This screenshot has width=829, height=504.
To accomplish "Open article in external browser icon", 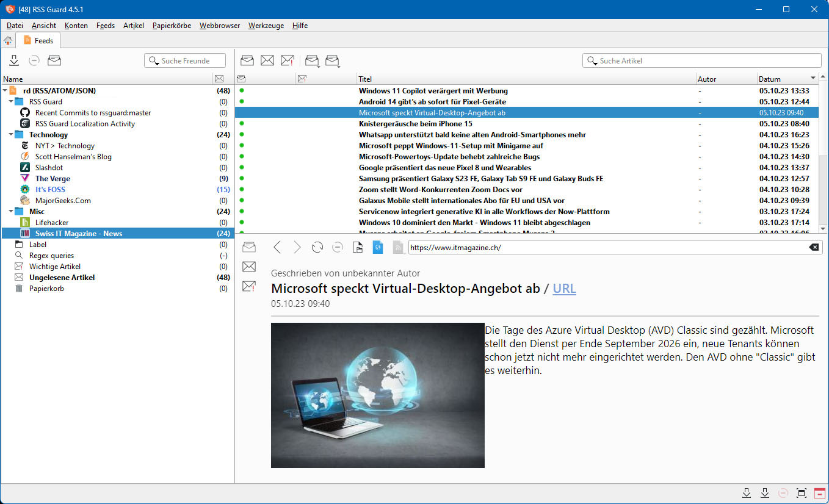I will point(358,247).
